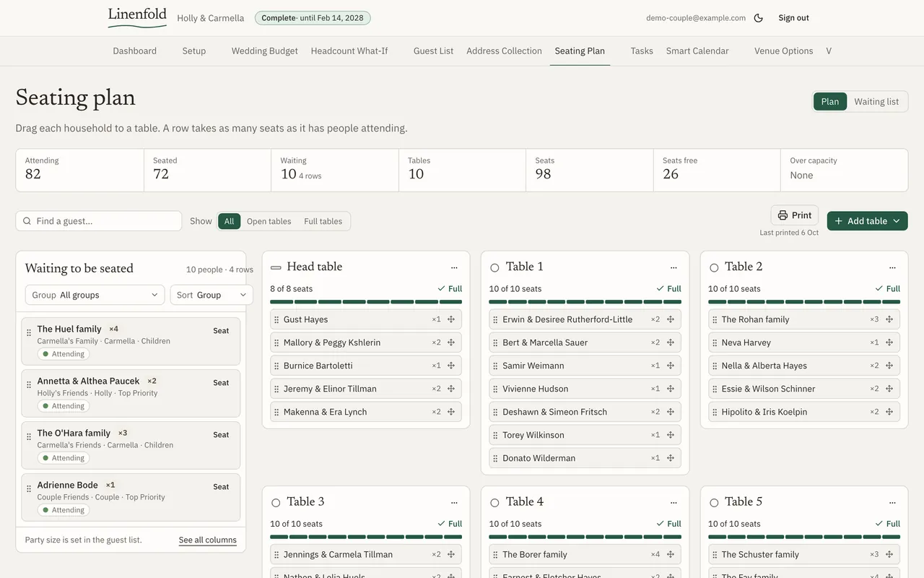The image size is (924, 578).
Task: Select Mallory & Peggy Kshlerin row
Action: pos(366,342)
